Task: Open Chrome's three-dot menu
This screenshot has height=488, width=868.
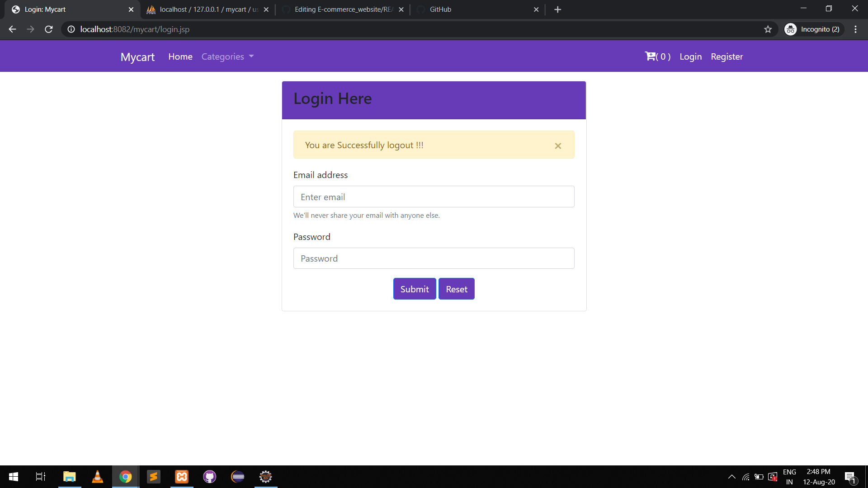Action: point(855,29)
